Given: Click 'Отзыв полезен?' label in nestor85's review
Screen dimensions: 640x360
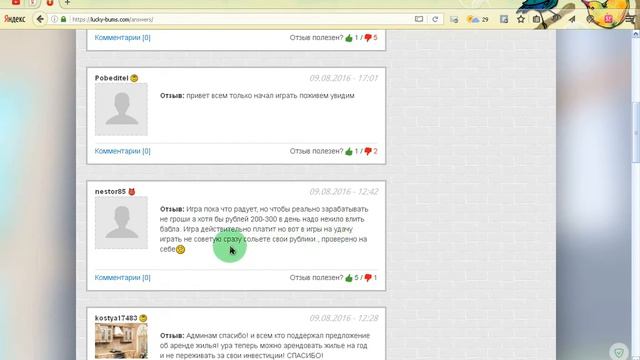Looking at the screenshot, I should pos(316,278).
